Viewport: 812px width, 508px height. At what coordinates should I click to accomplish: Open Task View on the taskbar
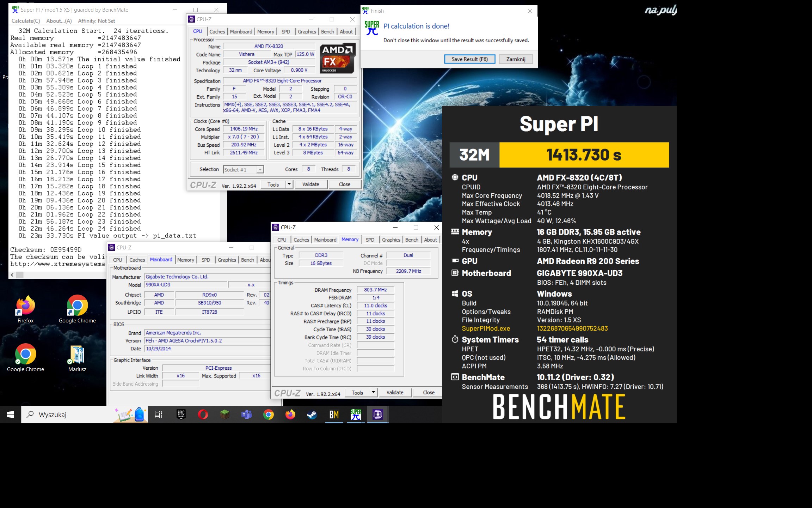(159, 415)
